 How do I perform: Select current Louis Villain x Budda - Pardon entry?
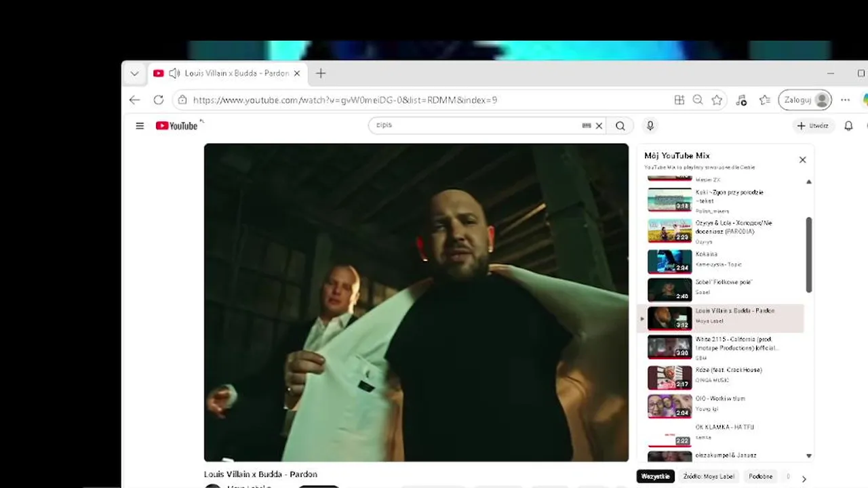tap(720, 319)
